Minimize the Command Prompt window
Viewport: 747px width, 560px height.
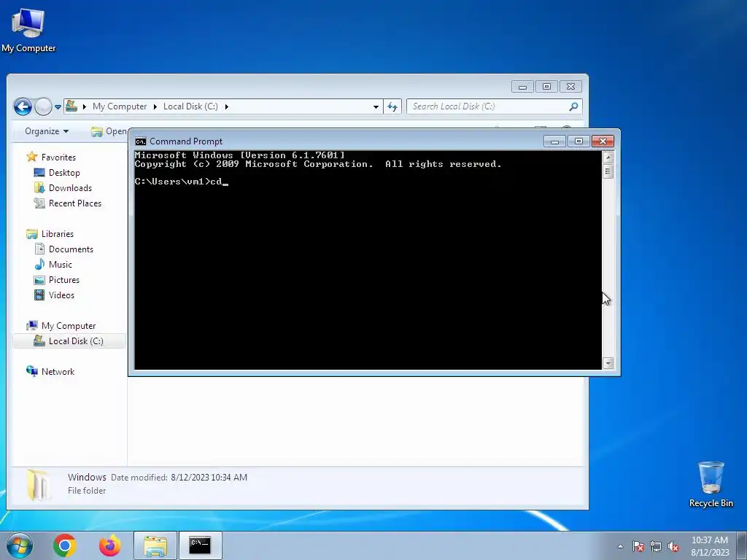[554, 141]
